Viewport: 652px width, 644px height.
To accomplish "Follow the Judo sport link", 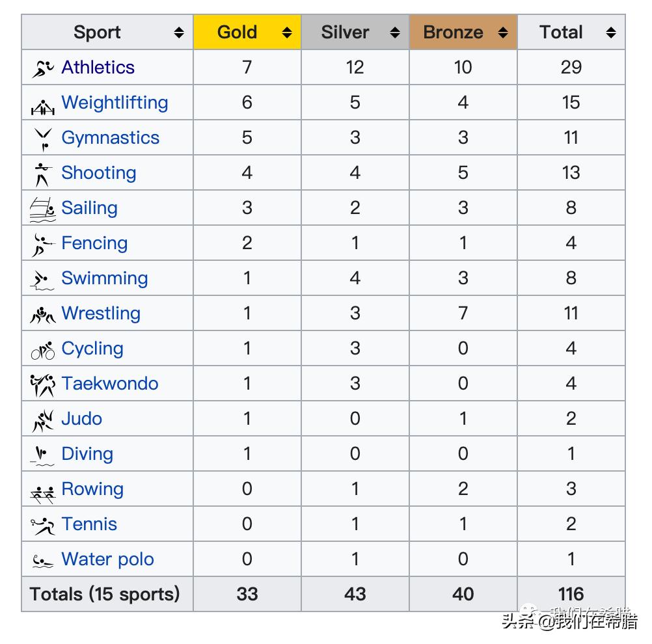I will tap(82, 419).
